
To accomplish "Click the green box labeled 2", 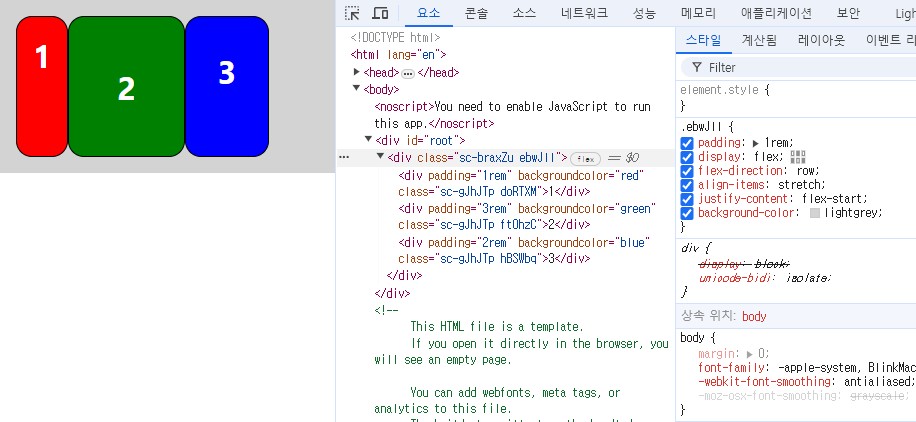I will tap(127, 87).
